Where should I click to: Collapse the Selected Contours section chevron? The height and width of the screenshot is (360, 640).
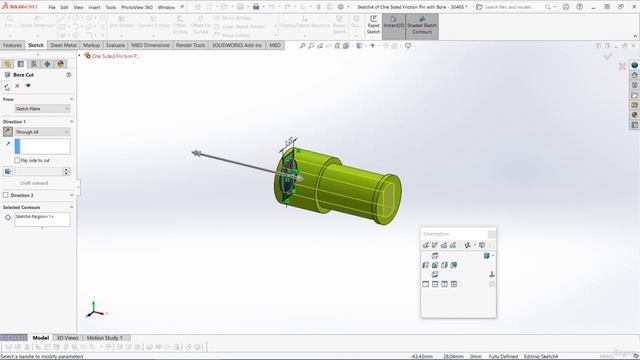click(x=71, y=207)
